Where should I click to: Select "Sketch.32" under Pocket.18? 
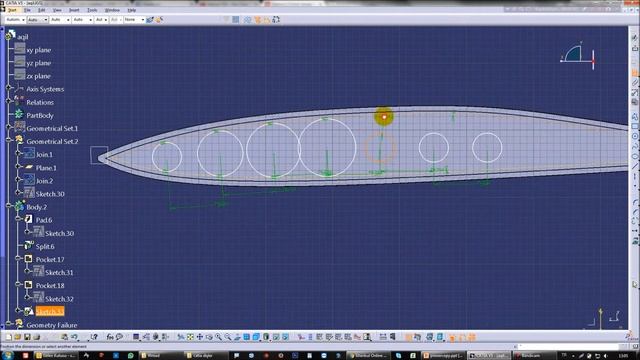(59, 299)
